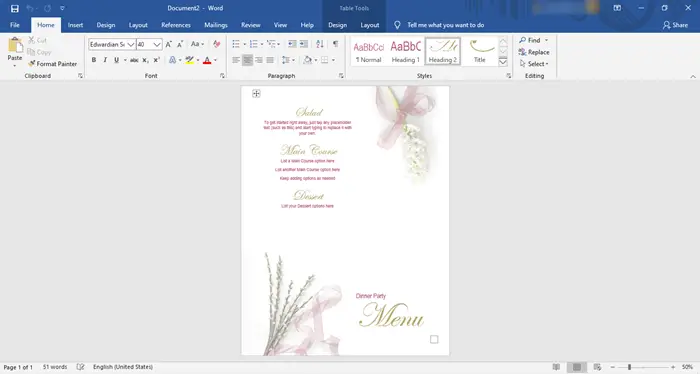Click the Menu title text on page

click(x=392, y=315)
